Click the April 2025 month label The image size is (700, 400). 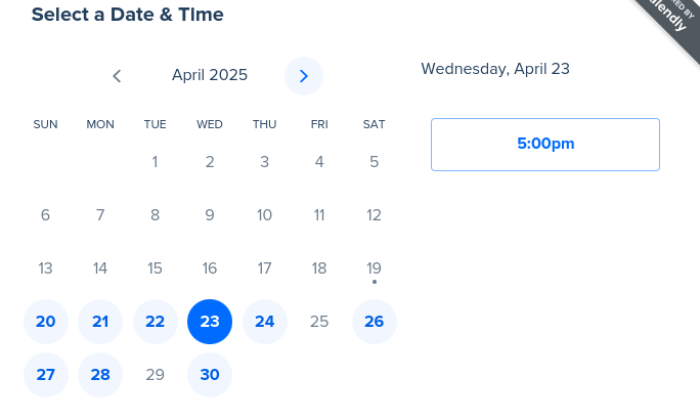click(x=210, y=75)
